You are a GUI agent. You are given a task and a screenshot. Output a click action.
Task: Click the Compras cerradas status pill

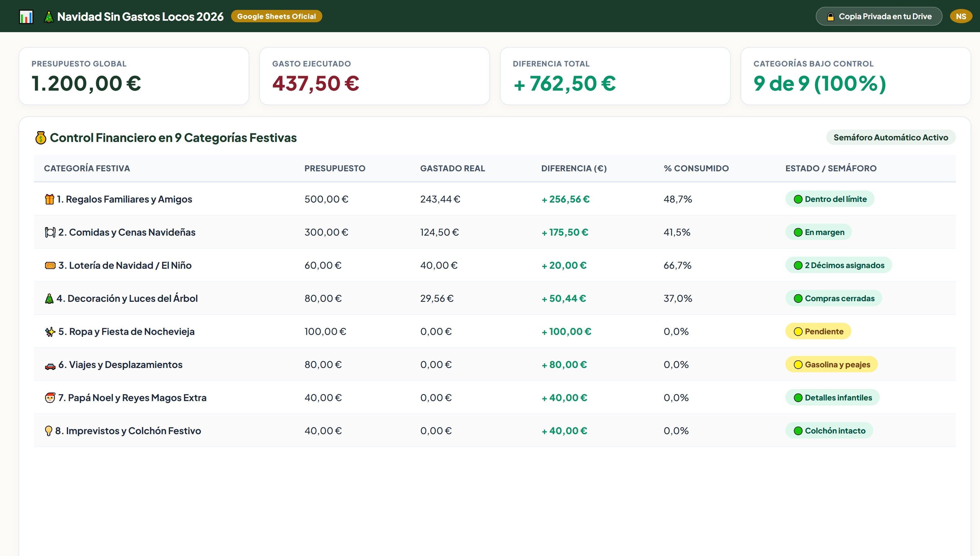coord(834,298)
